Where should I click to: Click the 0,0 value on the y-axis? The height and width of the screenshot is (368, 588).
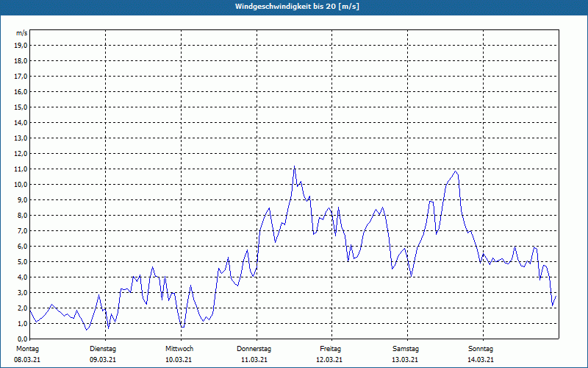pyautogui.click(x=21, y=339)
